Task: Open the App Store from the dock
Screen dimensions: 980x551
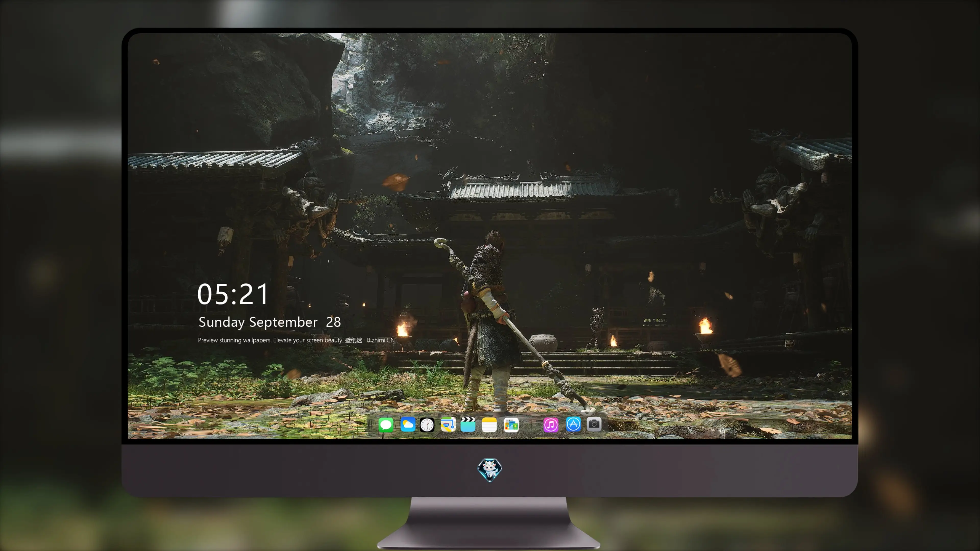Action: pyautogui.click(x=573, y=424)
